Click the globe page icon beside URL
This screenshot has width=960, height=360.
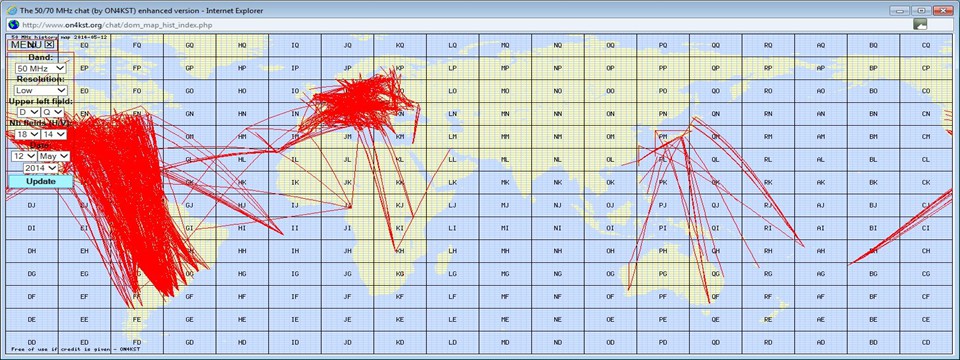pyautogui.click(x=13, y=24)
